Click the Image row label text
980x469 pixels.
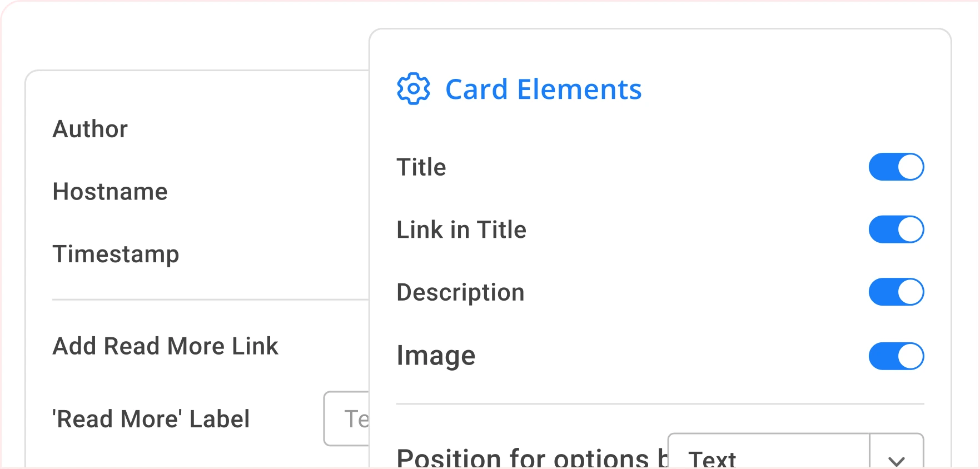pyautogui.click(x=436, y=356)
